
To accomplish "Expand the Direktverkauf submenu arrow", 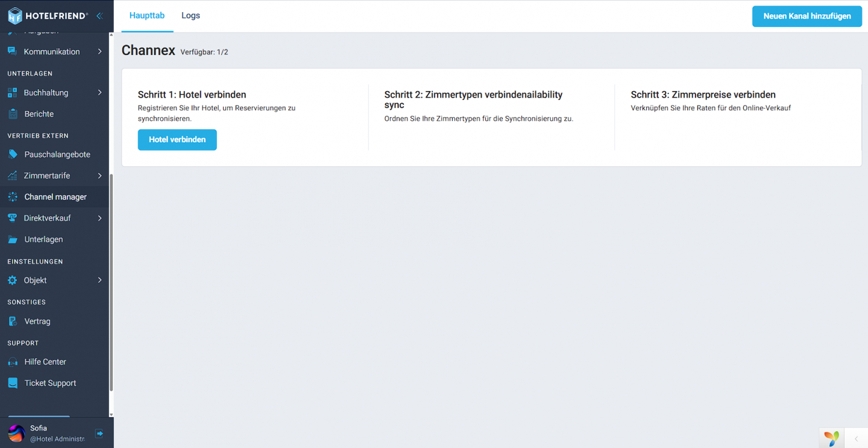I will (99, 218).
